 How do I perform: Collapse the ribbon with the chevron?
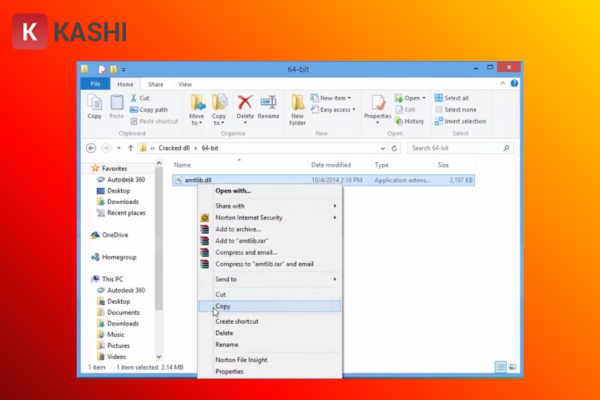pyautogui.click(x=502, y=83)
